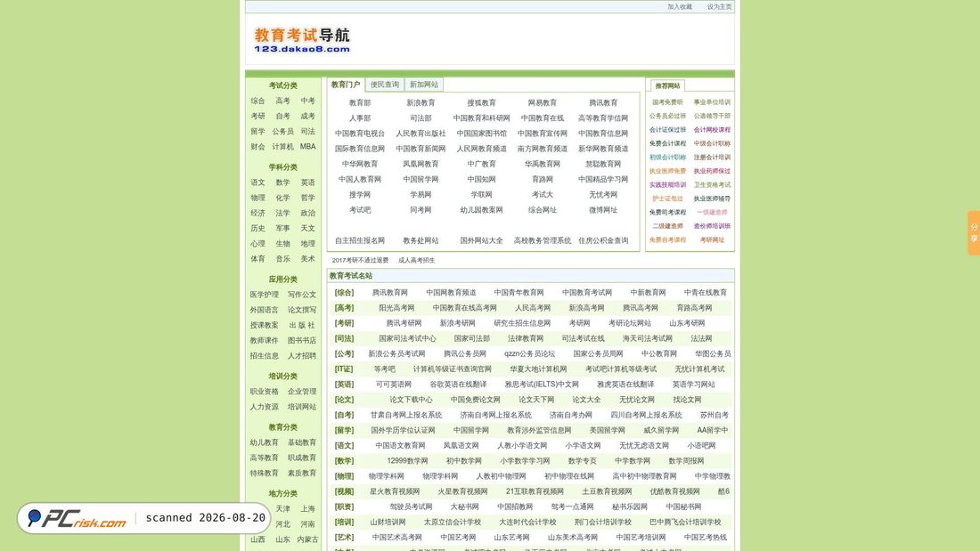
Task: Open 职业资格 under 培训分类
Action: pyautogui.click(x=265, y=392)
